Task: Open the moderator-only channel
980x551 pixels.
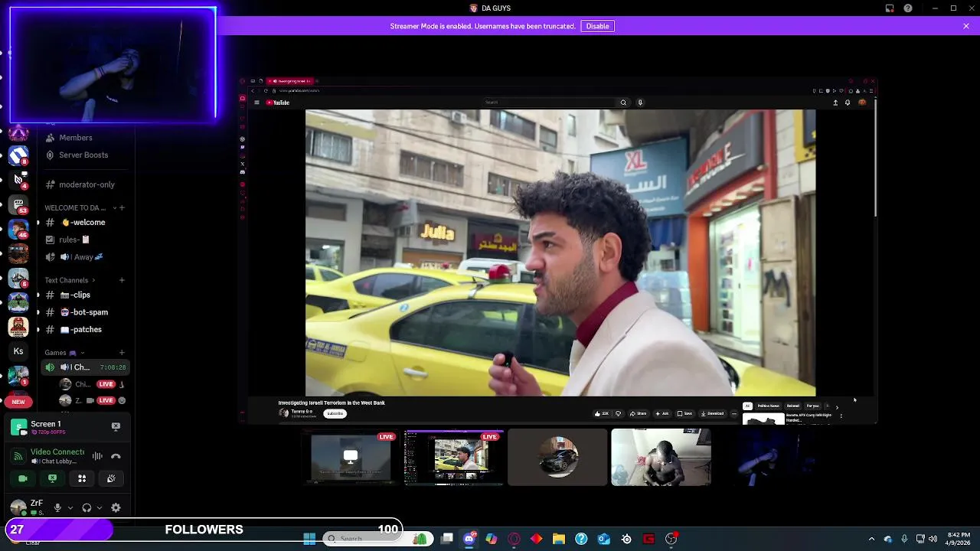Action: tap(84, 184)
